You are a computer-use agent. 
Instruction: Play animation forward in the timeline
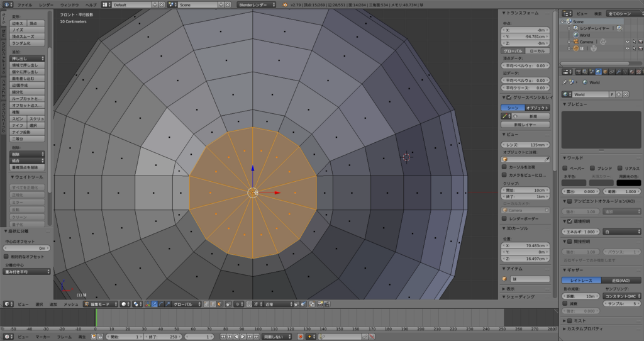click(x=243, y=337)
